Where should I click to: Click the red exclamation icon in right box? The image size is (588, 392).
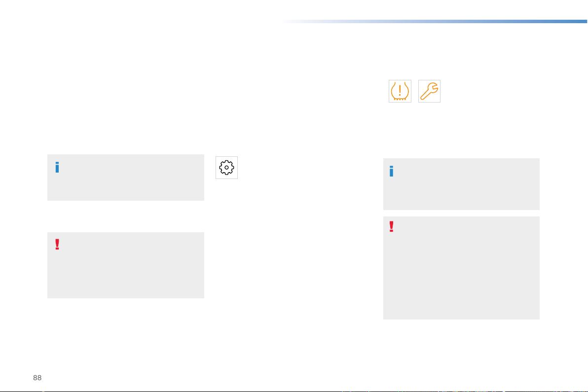pos(391,227)
